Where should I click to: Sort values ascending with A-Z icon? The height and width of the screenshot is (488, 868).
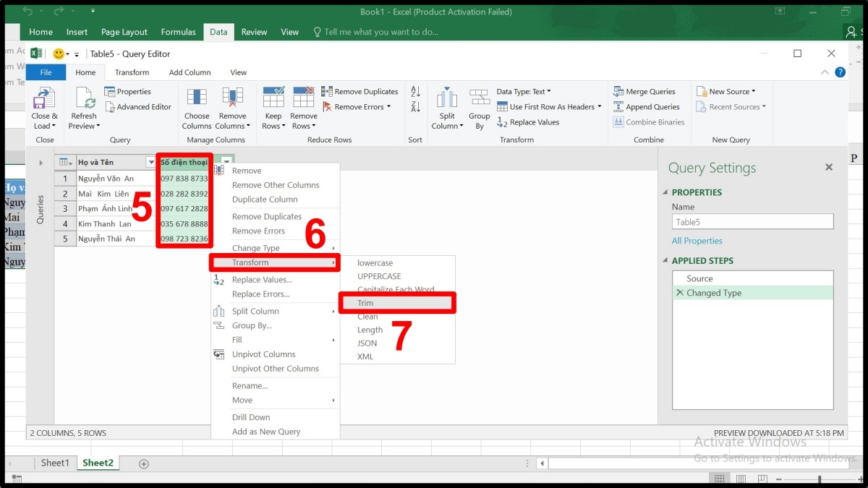[x=414, y=93]
